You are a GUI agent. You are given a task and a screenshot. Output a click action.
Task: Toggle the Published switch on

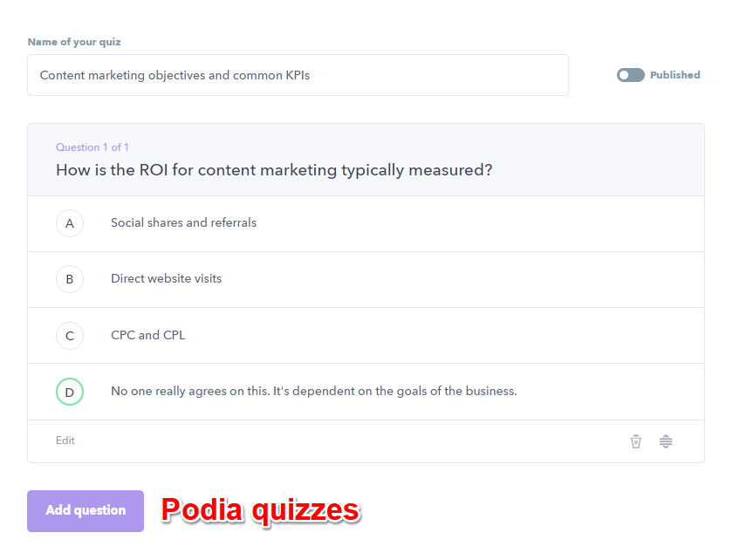[x=630, y=75]
